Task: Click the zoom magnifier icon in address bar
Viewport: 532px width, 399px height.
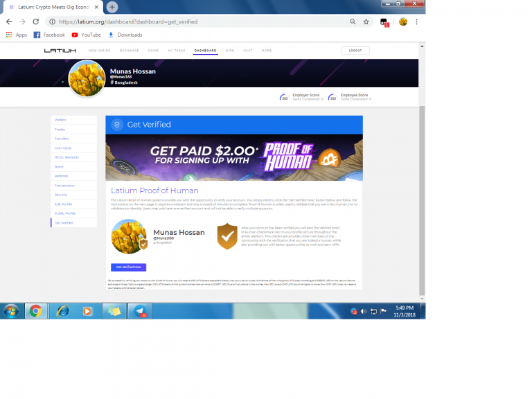Action: pos(353,21)
